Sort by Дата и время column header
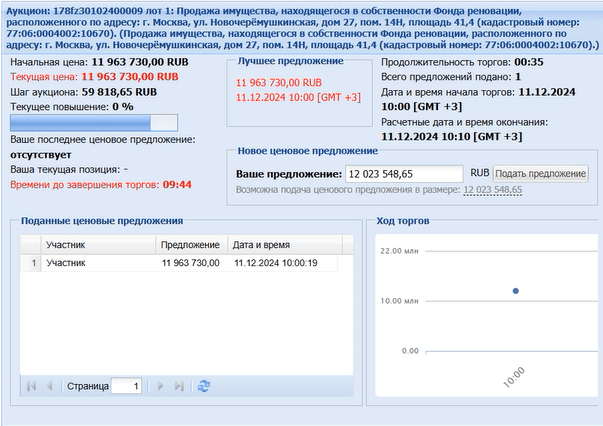Image resolution: width=603 pixels, height=426 pixels. point(285,245)
